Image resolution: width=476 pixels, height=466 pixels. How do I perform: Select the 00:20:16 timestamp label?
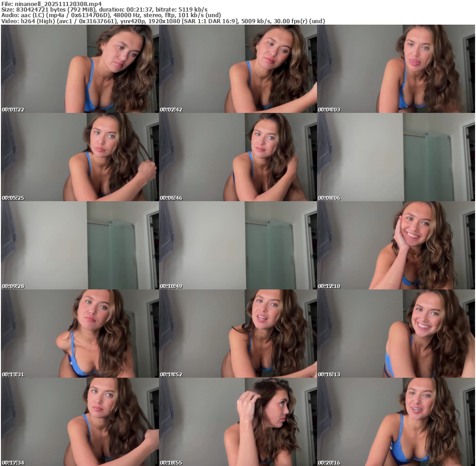click(x=329, y=463)
